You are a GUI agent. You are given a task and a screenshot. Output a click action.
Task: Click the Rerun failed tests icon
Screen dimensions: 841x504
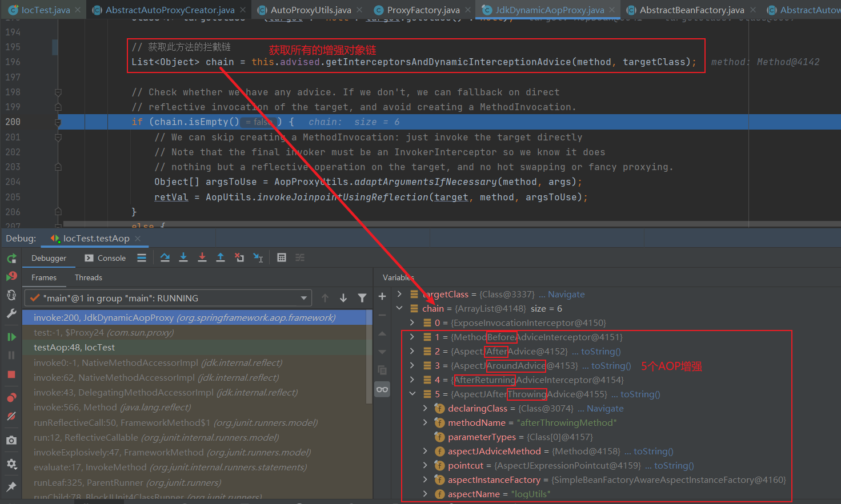11,276
